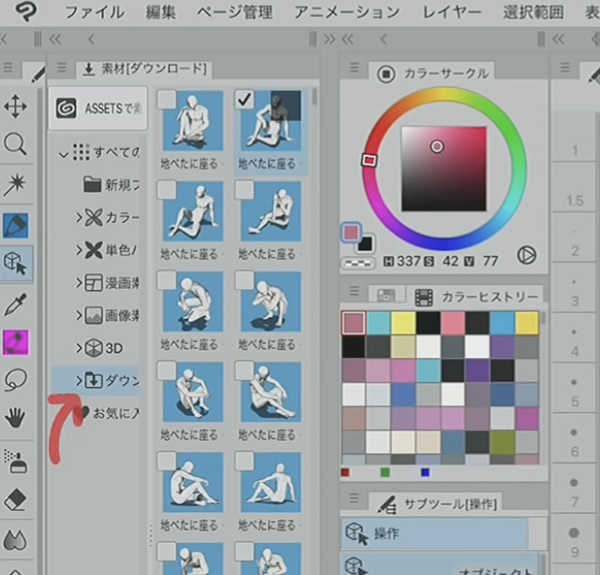Collapse the すべての素材 tree root
The width and height of the screenshot is (600, 575).
pos(63,153)
